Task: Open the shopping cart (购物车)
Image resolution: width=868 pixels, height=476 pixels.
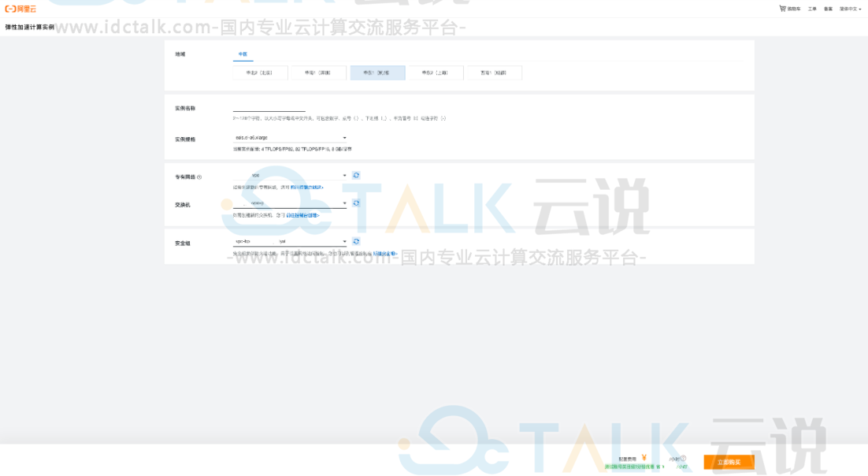Action: tap(790, 9)
